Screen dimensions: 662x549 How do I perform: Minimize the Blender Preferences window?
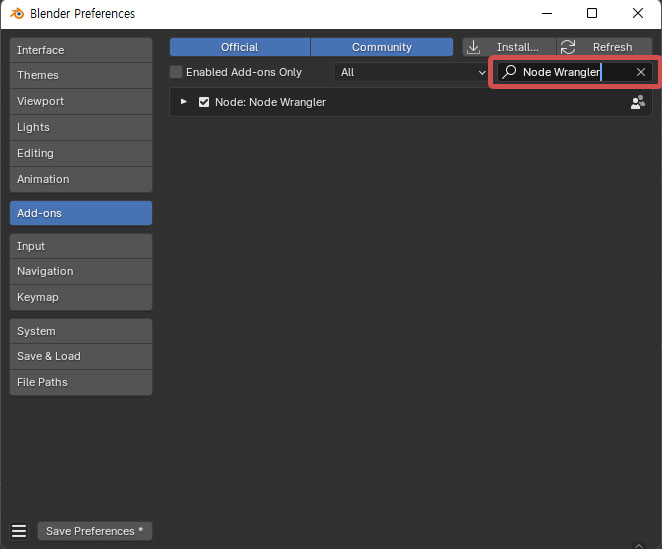tap(547, 14)
